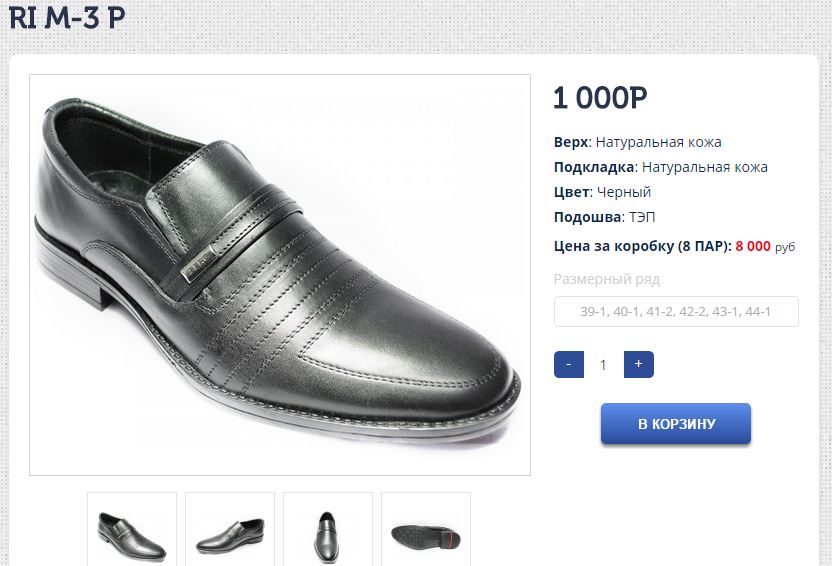
Task: Click the red 8 000 box price
Action: click(x=752, y=246)
